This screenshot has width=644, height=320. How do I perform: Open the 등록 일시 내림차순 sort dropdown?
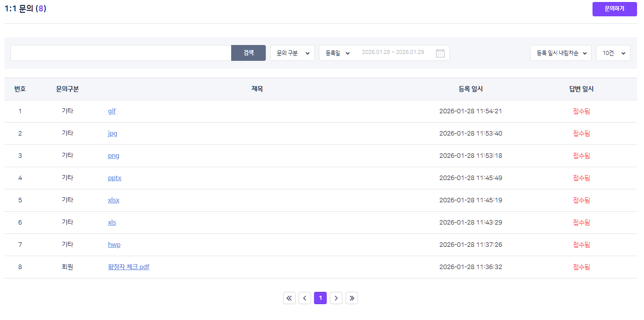click(560, 53)
